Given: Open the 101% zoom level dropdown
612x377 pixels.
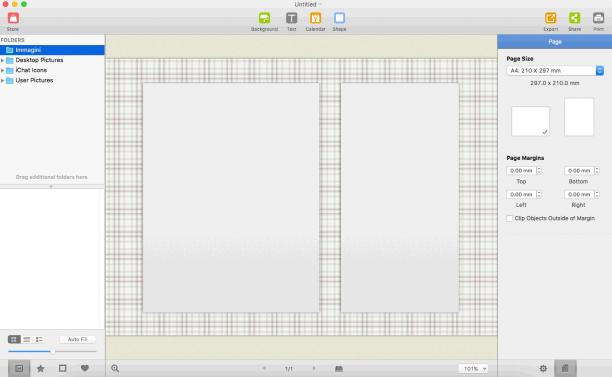Looking at the screenshot, I should pyautogui.click(x=473, y=368).
